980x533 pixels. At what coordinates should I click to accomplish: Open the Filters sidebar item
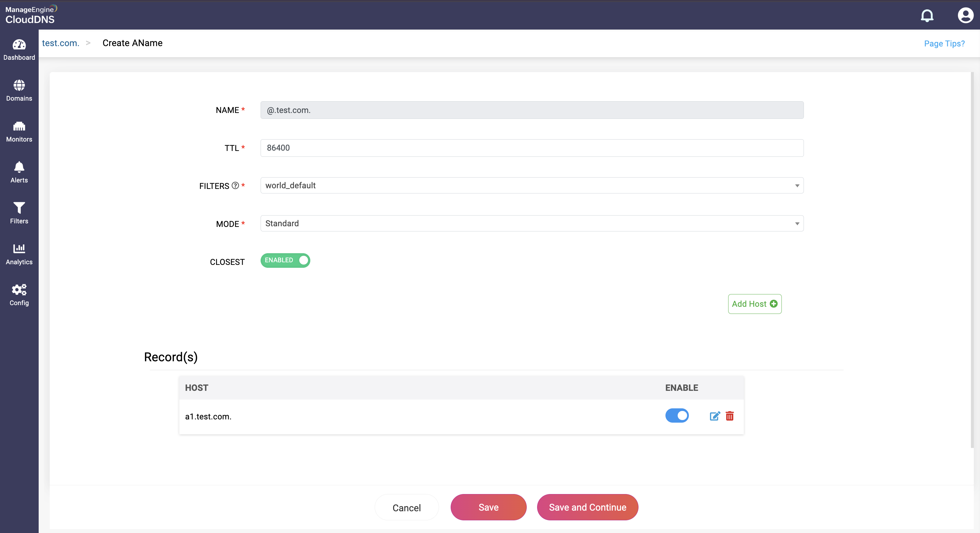click(19, 213)
